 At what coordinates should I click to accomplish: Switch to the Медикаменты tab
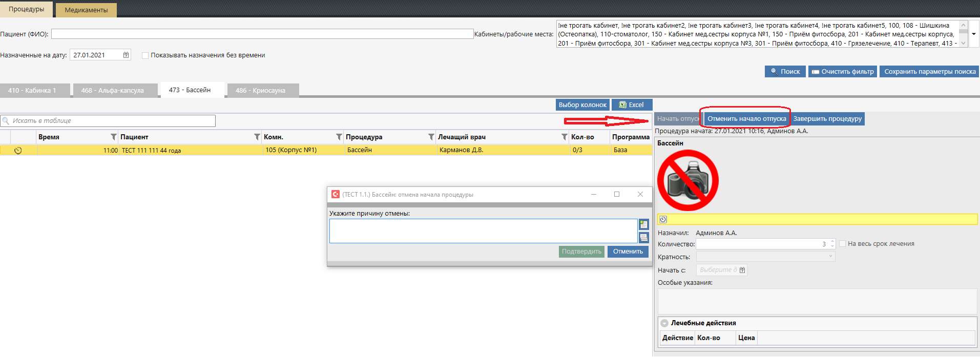point(86,10)
